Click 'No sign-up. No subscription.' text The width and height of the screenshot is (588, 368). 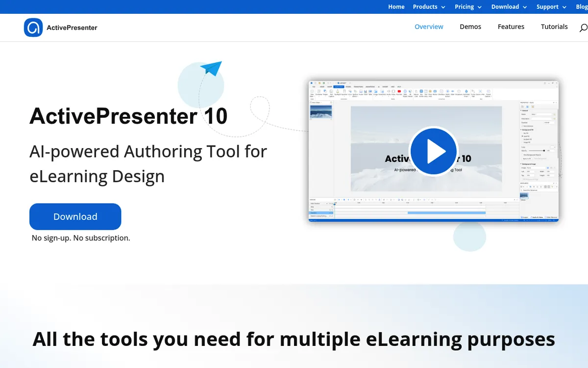(81, 238)
